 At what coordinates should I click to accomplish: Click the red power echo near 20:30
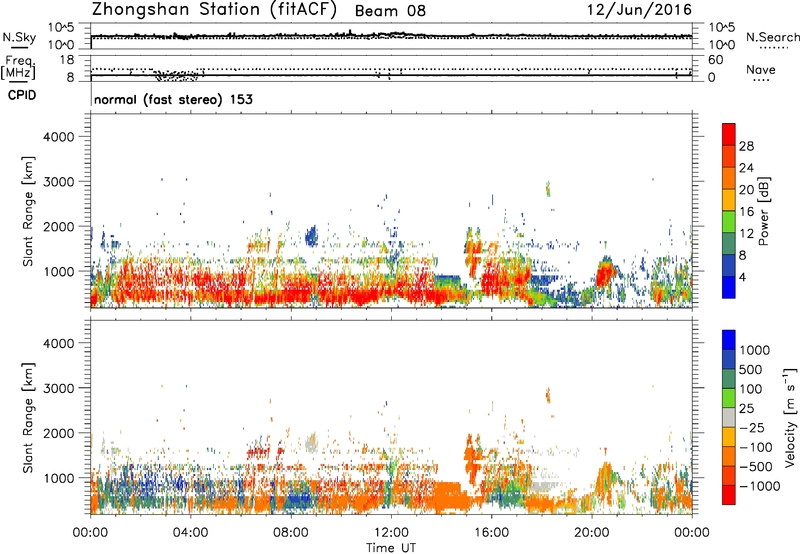[x=605, y=275]
